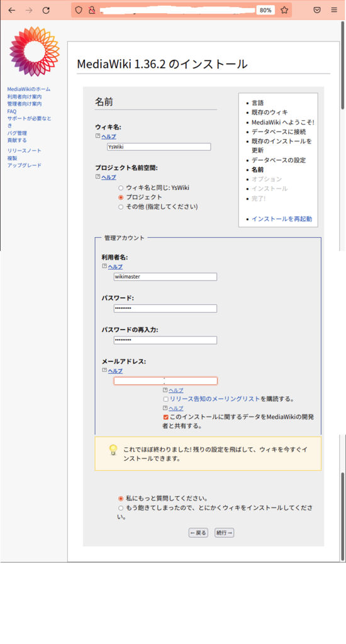The height and width of the screenshot is (644, 346).
Task: Click help icon above data sharing checkbox
Action: 165,408
